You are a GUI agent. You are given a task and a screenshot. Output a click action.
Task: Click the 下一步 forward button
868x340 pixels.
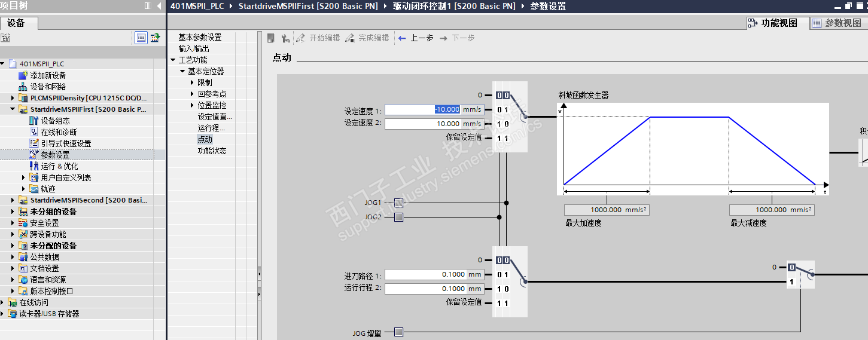(x=458, y=38)
